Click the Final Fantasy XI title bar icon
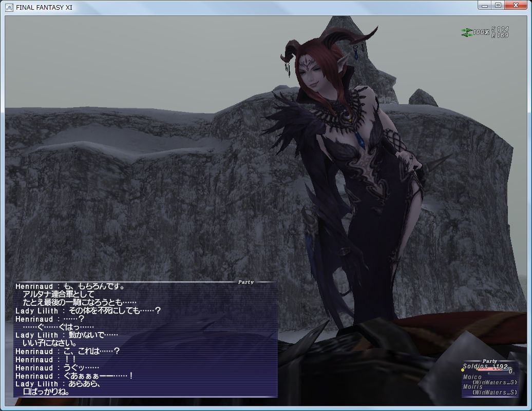The width and height of the screenshot is (532, 411). point(9,7)
